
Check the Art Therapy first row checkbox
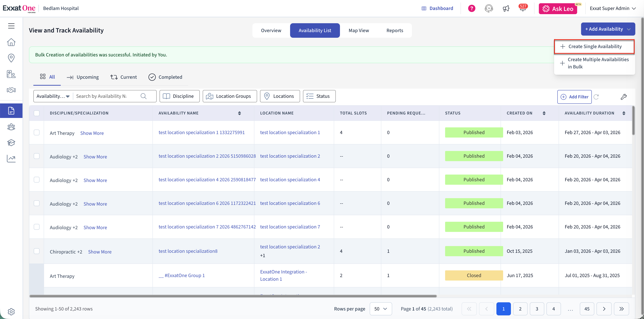pyautogui.click(x=37, y=132)
